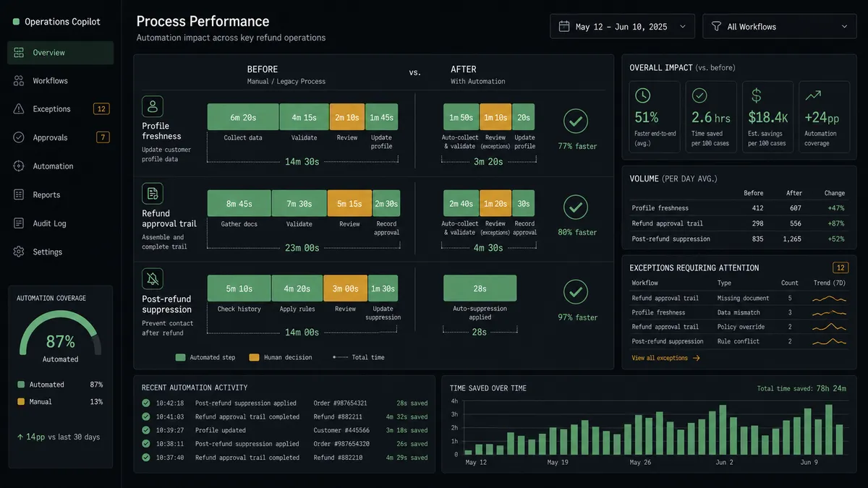Click the Missing document exception row

[x=739, y=298]
